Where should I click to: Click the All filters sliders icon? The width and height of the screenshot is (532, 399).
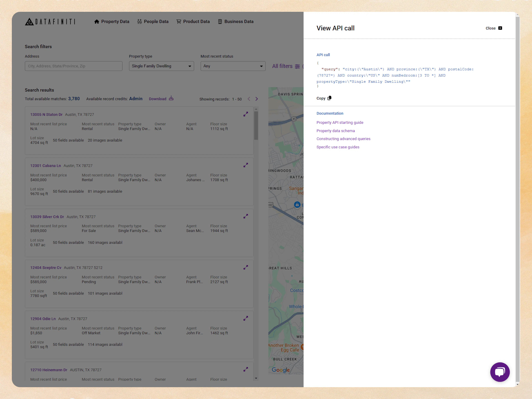point(297,66)
